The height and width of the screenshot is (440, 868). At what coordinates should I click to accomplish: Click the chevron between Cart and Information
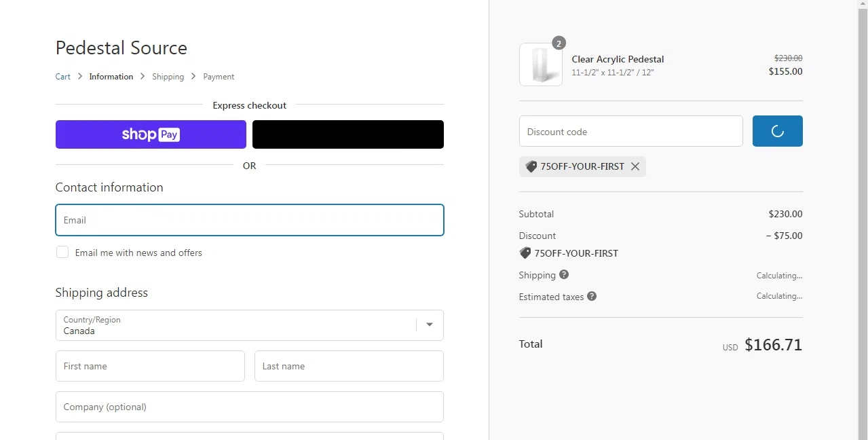pos(80,77)
